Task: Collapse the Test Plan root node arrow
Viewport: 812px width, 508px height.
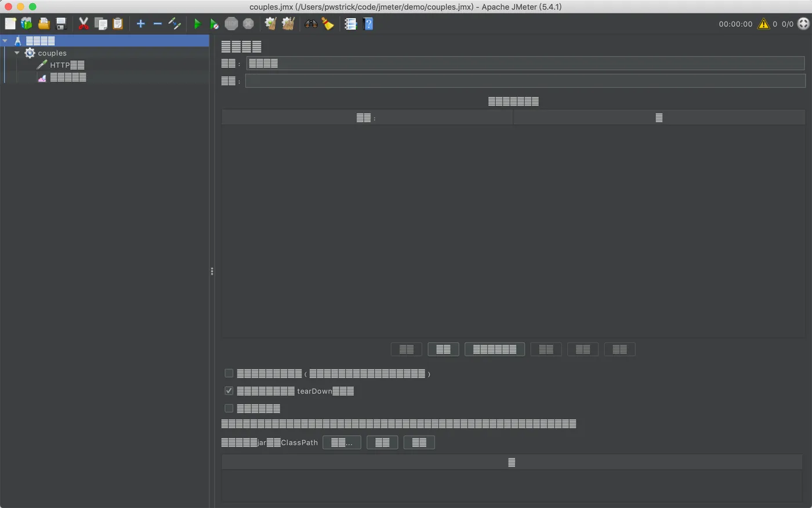Action: pos(5,41)
